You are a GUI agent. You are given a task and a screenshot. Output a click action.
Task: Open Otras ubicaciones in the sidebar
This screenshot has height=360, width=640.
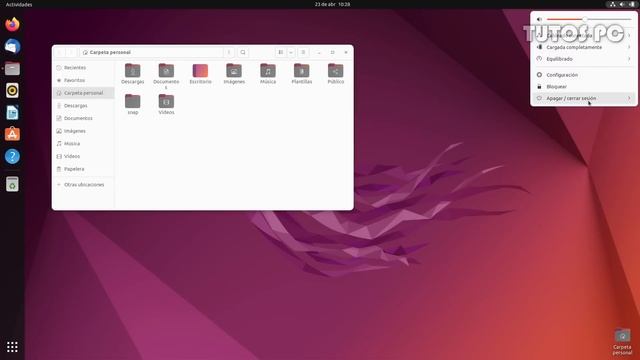click(84, 185)
